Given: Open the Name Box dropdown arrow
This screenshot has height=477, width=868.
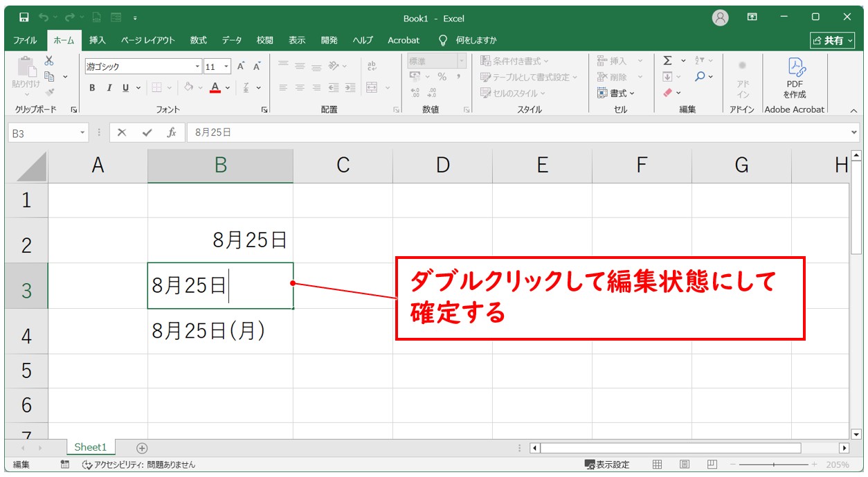Looking at the screenshot, I should pos(83,133).
